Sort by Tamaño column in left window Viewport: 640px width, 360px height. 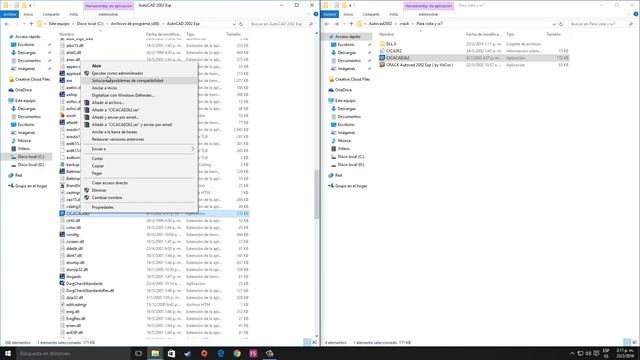(x=233, y=34)
